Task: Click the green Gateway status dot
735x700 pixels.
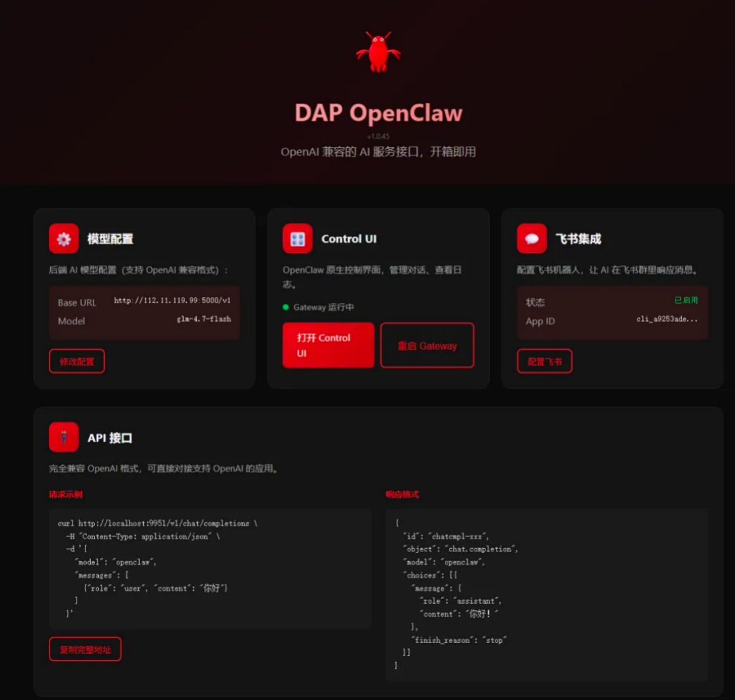Action: tap(286, 307)
